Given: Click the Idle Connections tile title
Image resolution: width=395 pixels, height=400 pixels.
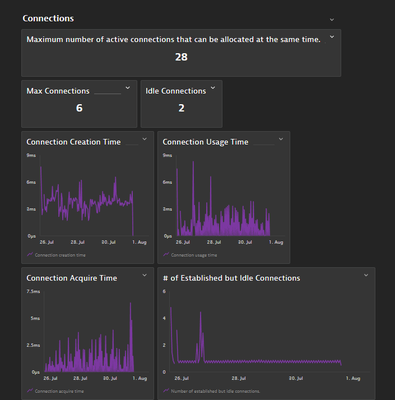Looking at the screenshot, I should [176, 91].
